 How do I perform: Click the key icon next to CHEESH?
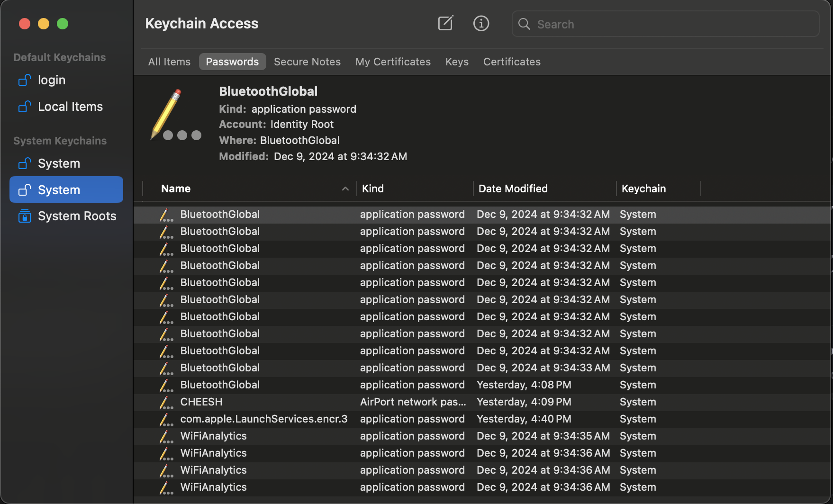coord(165,402)
